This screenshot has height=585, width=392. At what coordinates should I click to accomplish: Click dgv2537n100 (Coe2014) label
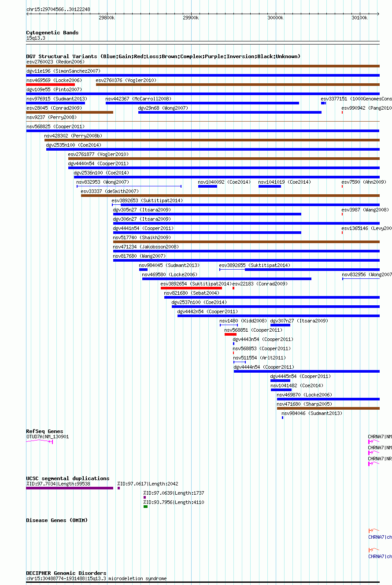point(199,302)
